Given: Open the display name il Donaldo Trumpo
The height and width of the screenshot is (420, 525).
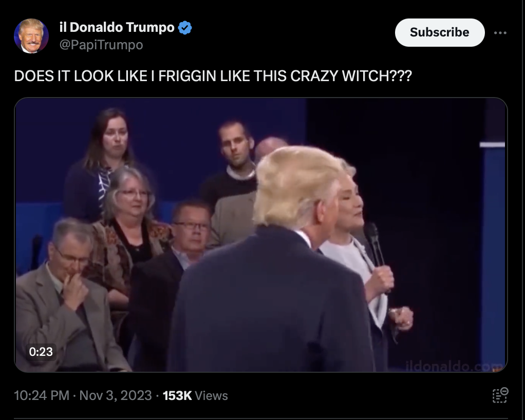Looking at the screenshot, I should pyautogui.click(x=117, y=27).
